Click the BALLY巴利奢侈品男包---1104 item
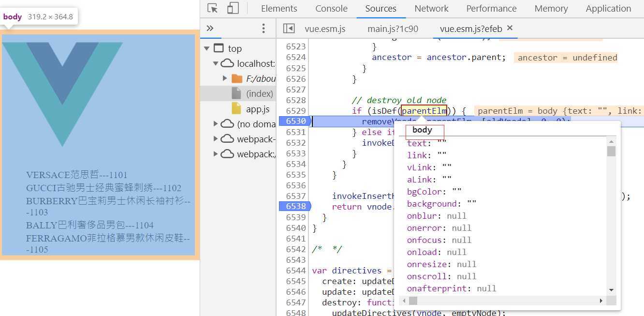 pos(90,225)
